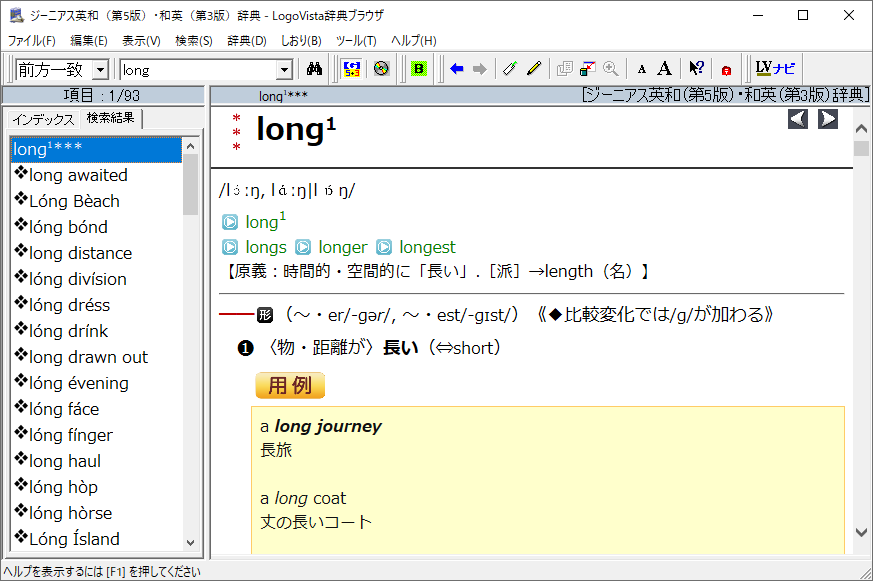Click the longest inflection link
Viewport: 873px width, 581px height.
(427, 247)
